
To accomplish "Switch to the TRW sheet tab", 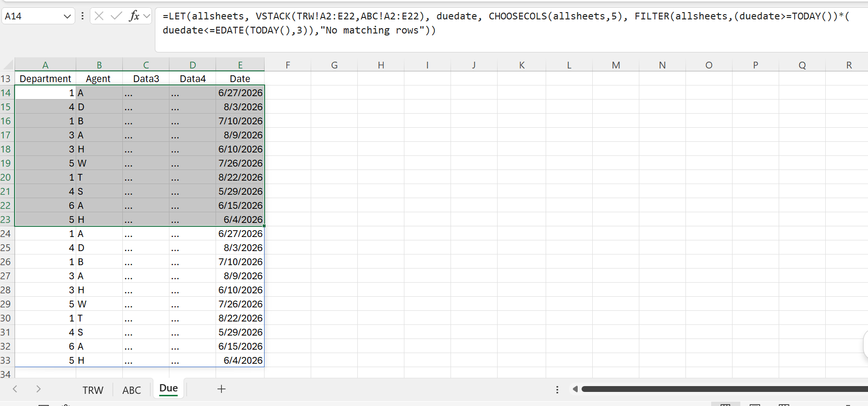I will [93, 390].
